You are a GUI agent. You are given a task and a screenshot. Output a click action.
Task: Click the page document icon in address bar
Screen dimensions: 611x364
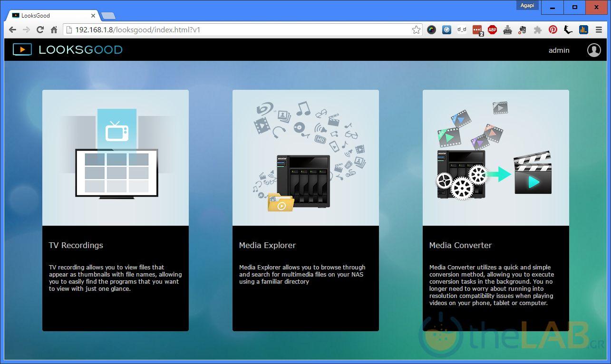click(69, 30)
